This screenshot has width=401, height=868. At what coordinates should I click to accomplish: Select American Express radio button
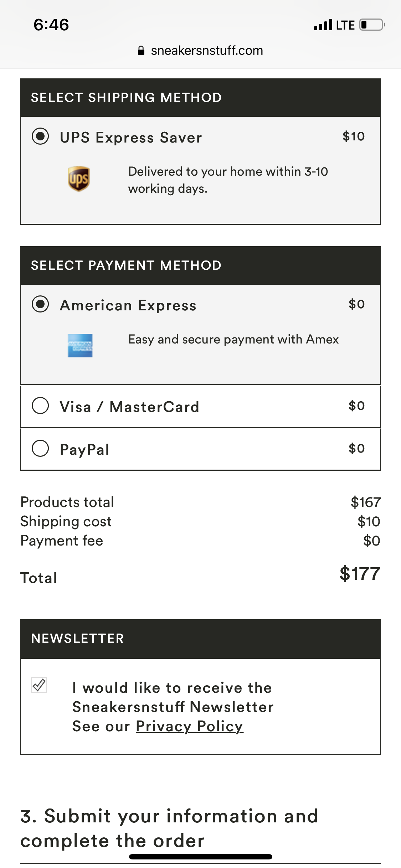click(40, 304)
